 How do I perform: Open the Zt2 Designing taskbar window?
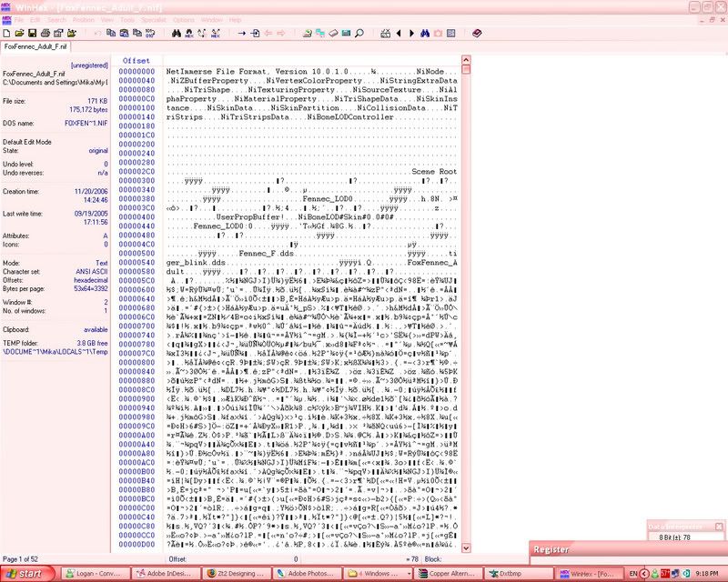[238, 574]
